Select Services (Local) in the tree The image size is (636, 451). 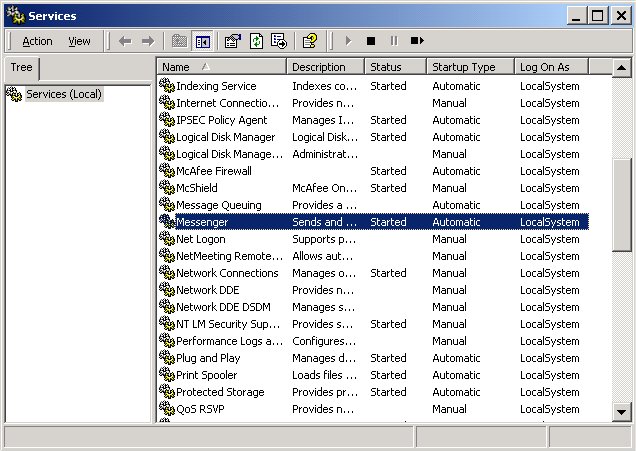point(63,94)
